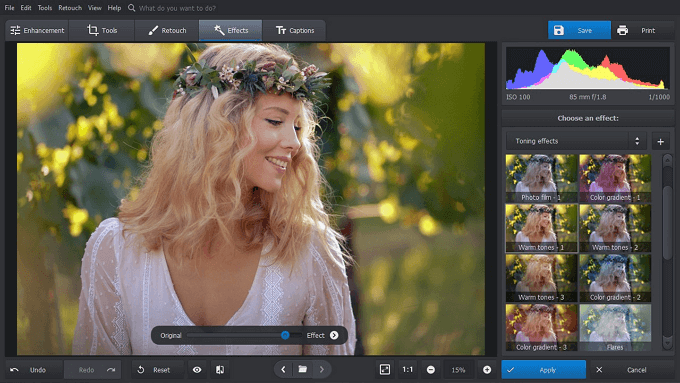
Task: Switch to the Tools tab with crop icon
Action: coord(102,30)
